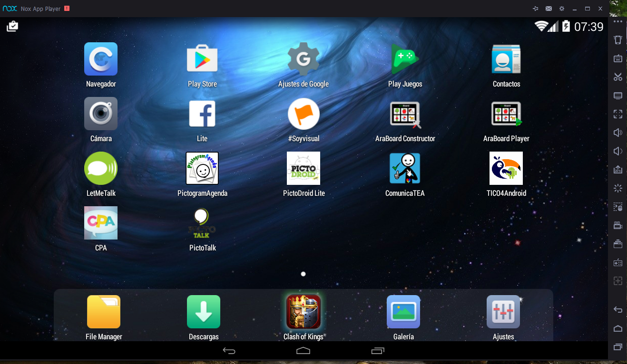Open Ajustes de Google gear icon
627x364 pixels.
coord(303,59)
